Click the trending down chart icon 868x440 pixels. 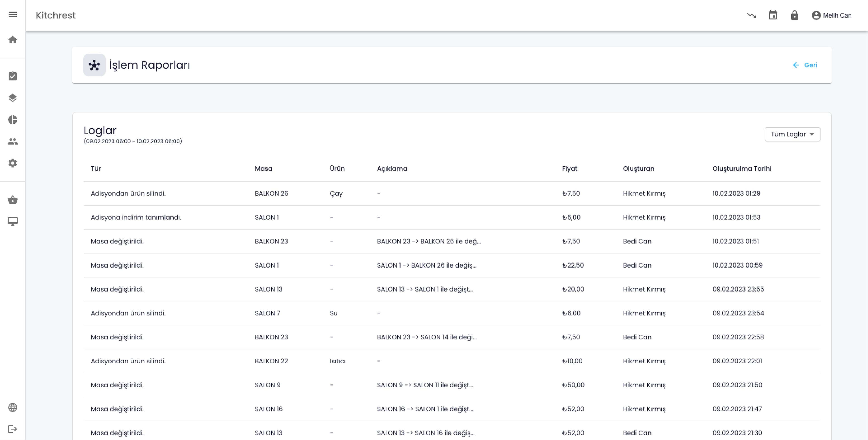pos(751,16)
